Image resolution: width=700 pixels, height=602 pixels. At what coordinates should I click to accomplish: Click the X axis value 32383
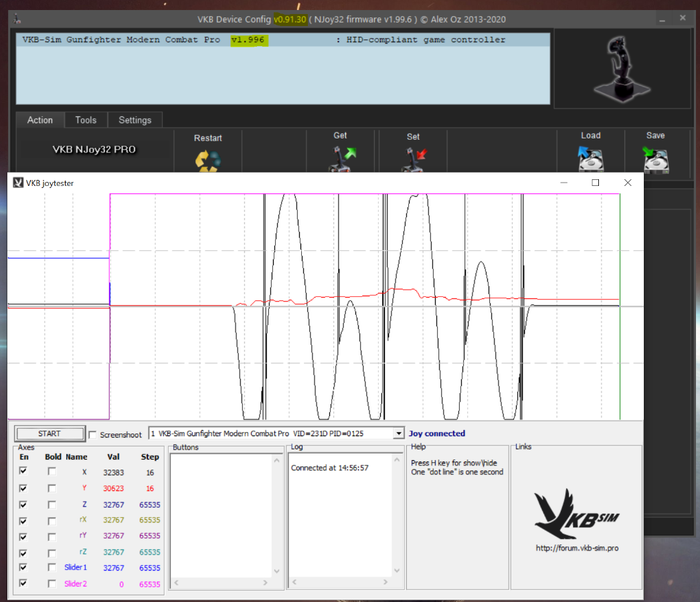tap(113, 472)
